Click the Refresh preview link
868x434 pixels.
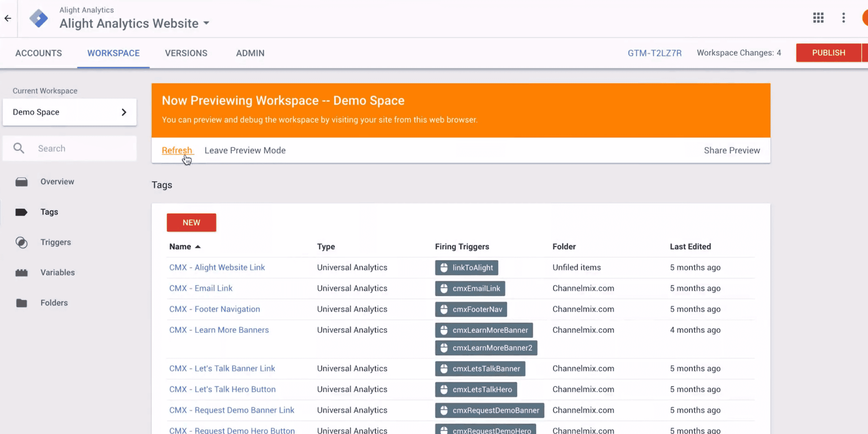coord(177,150)
